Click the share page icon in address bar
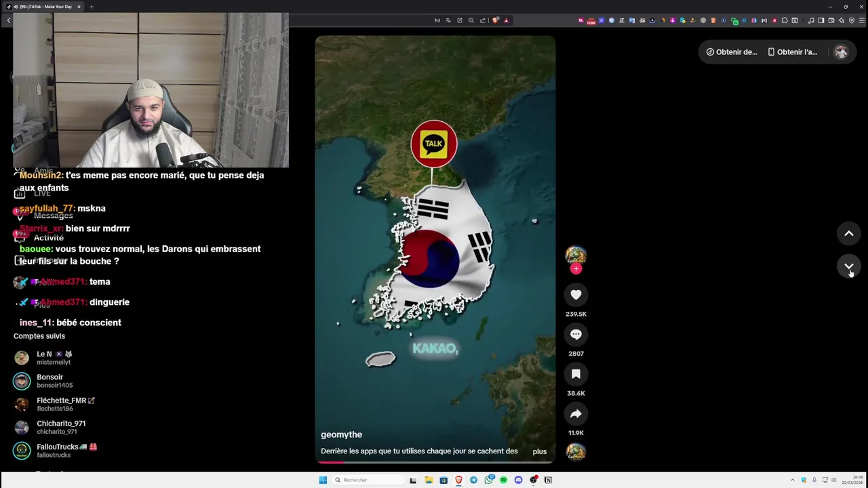 coord(482,20)
